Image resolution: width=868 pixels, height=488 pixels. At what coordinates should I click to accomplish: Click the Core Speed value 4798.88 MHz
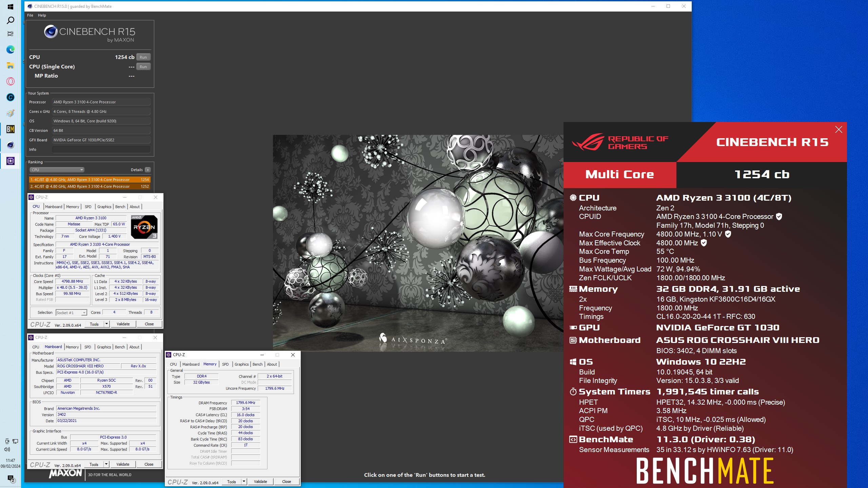click(72, 281)
